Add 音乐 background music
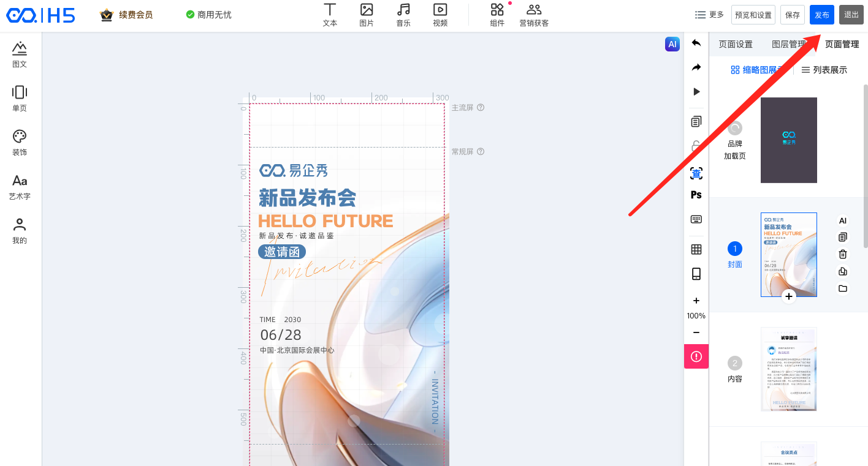868x466 pixels. (403, 15)
